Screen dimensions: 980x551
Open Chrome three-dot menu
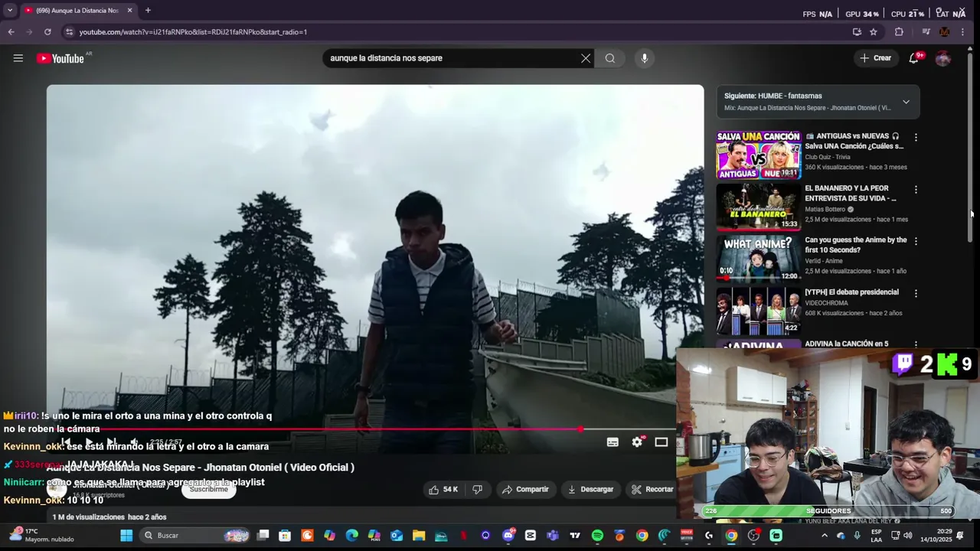click(962, 32)
